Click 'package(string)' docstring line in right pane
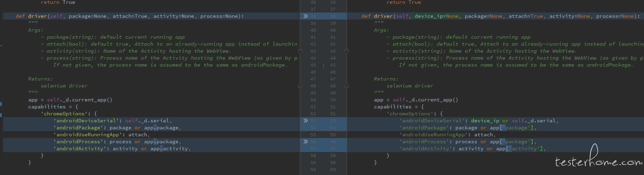644x175 pixels. (x=459, y=37)
